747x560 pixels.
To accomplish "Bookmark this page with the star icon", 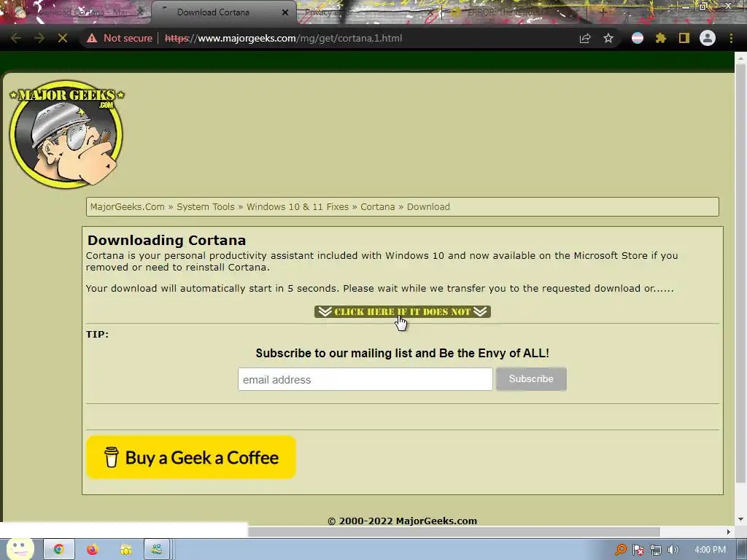I will click(x=608, y=38).
